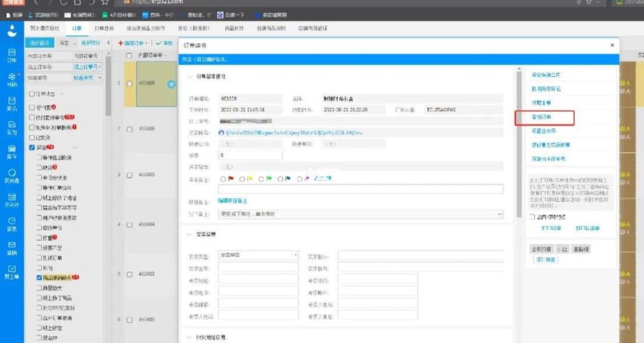Open the circle icon sidebar module
644x343 pixels.
[12, 175]
